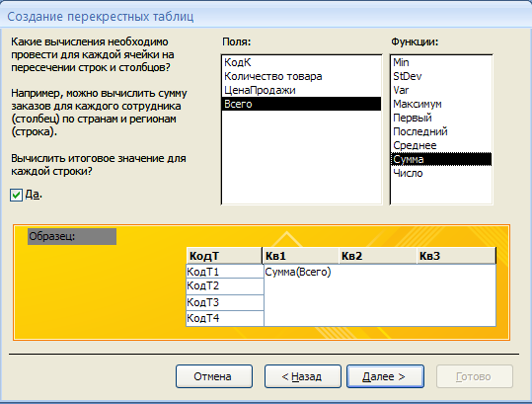Click Кв3 column header in sample
This screenshot has width=532, height=404.
tap(456, 256)
